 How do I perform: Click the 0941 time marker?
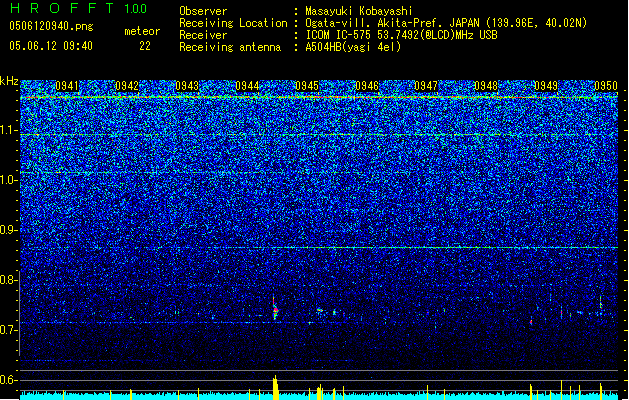(67, 86)
